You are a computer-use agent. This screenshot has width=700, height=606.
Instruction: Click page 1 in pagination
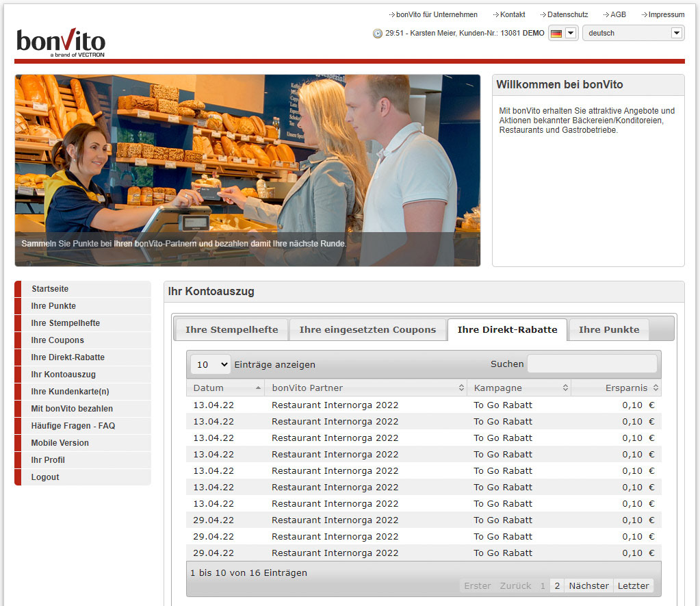point(543,586)
